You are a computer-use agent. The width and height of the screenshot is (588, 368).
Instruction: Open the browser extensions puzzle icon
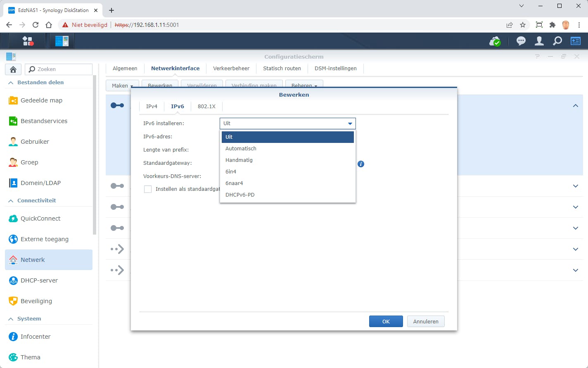[x=552, y=25]
